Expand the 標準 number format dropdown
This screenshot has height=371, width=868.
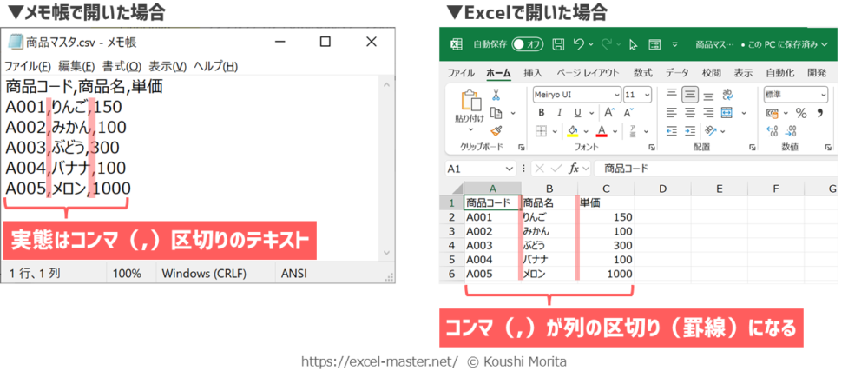point(823,95)
